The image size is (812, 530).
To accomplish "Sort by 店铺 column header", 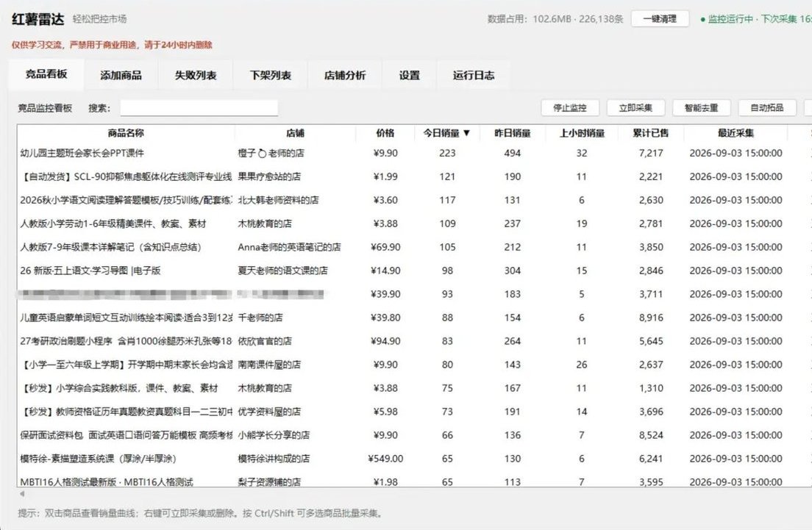I will (x=295, y=133).
